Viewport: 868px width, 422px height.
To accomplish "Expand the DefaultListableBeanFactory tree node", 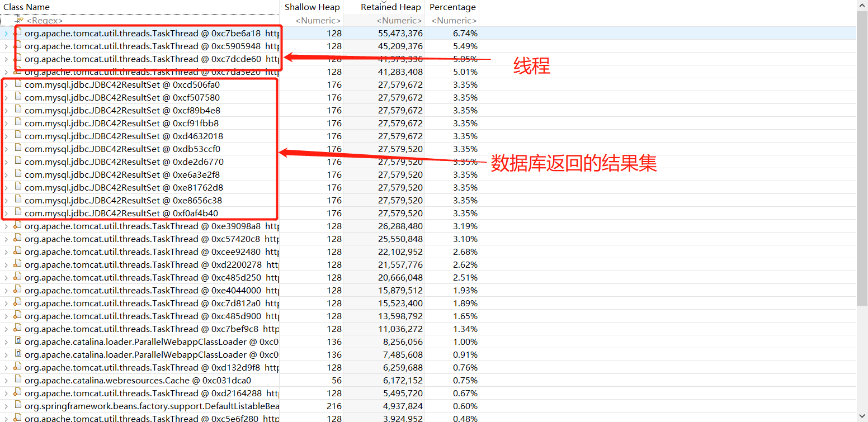I will (x=6, y=406).
